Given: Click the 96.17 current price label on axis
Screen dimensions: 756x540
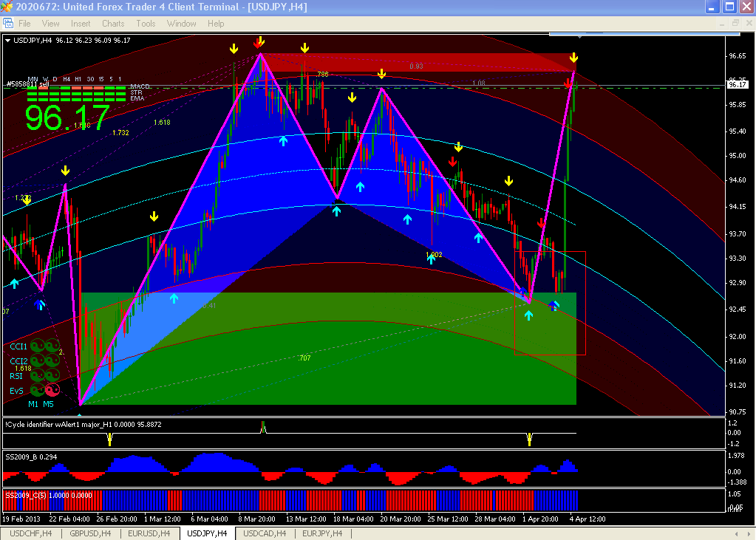Looking at the screenshot, I should click(x=736, y=85).
